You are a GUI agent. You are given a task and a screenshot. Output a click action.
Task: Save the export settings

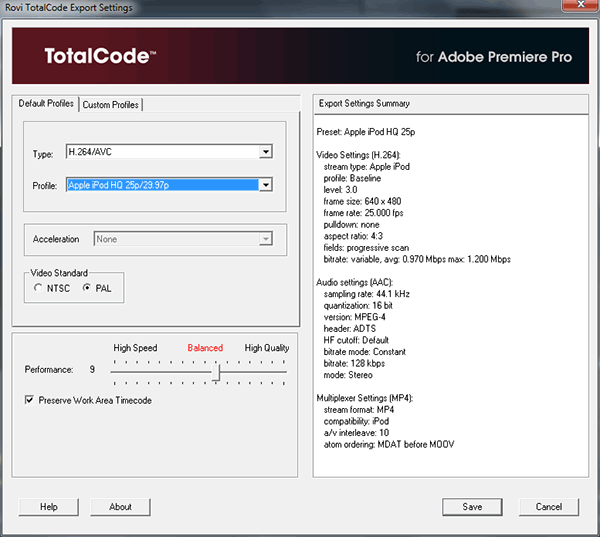click(x=472, y=507)
